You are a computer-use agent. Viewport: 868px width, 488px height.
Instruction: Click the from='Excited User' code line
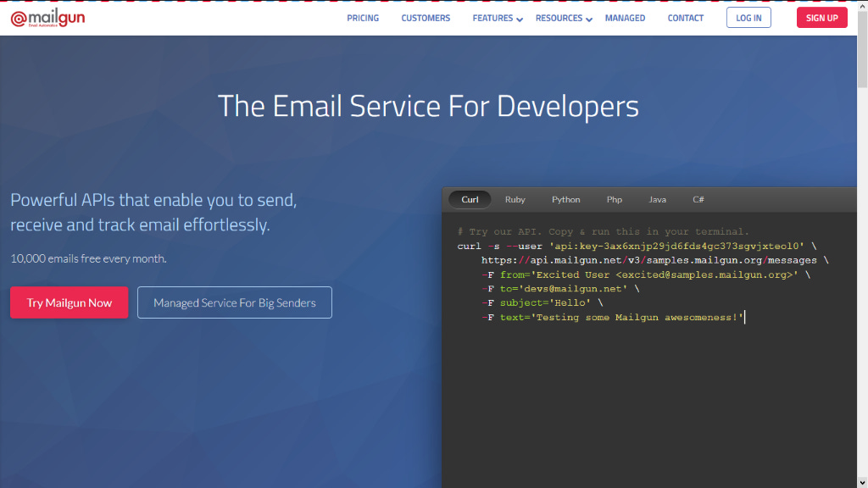tap(645, 275)
